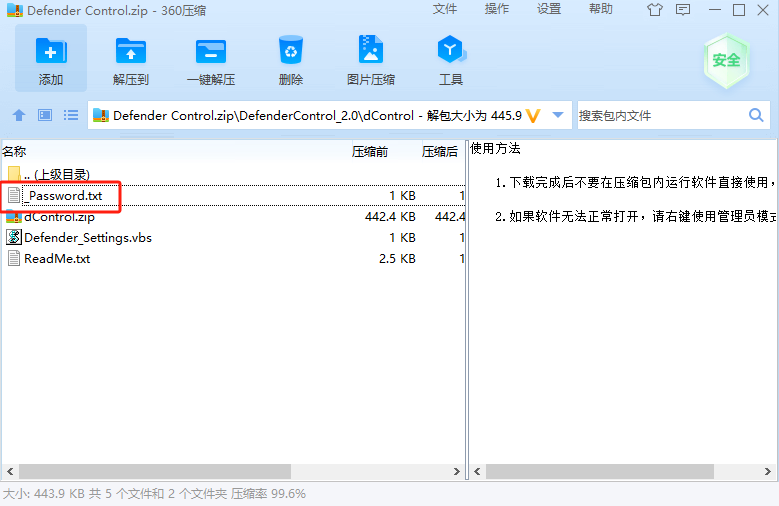Open the 设置 (Settings) menu
779x506 pixels.
coord(549,9)
